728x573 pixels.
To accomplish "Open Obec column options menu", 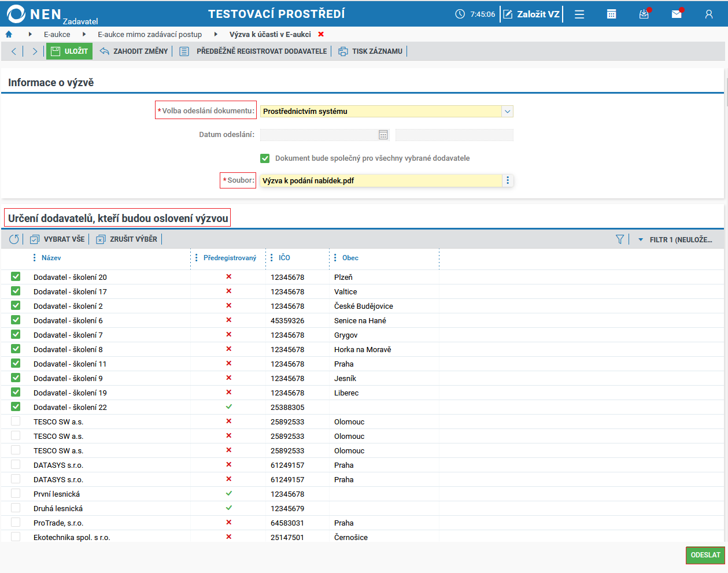I will pos(335,258).
